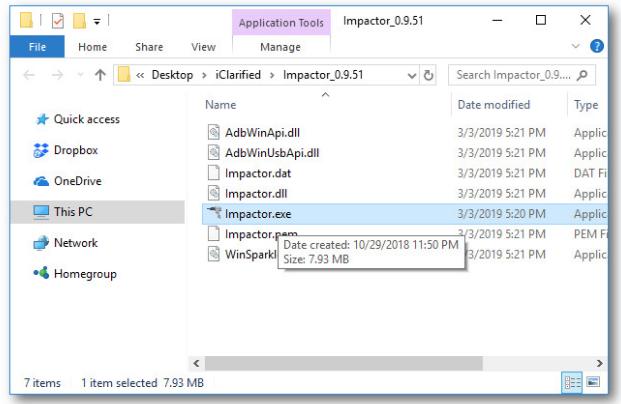Go back with the Back arrow
This screenshot has width=621, height=404.
[29, 74]
